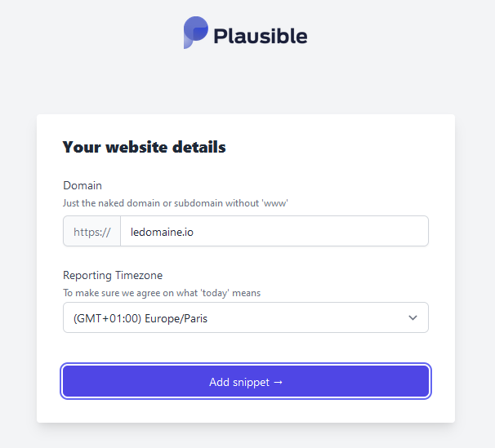The width and height of the screenshot is (495, 448).
Task: Click the "Add snippet" label text
Action: coord(240,382)
